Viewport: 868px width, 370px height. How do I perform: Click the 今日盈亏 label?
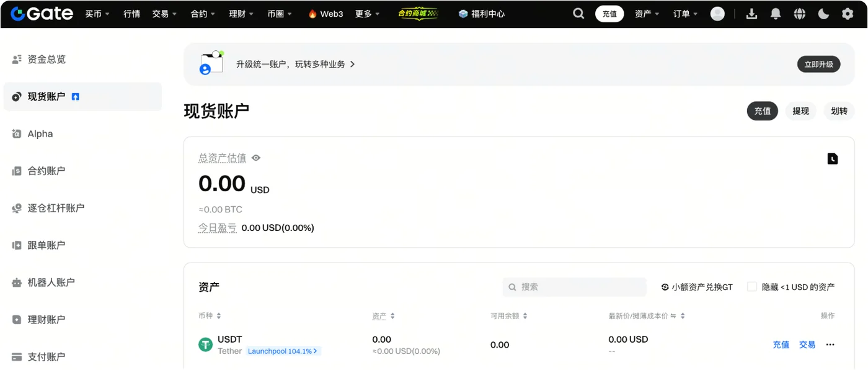[218, 228]
